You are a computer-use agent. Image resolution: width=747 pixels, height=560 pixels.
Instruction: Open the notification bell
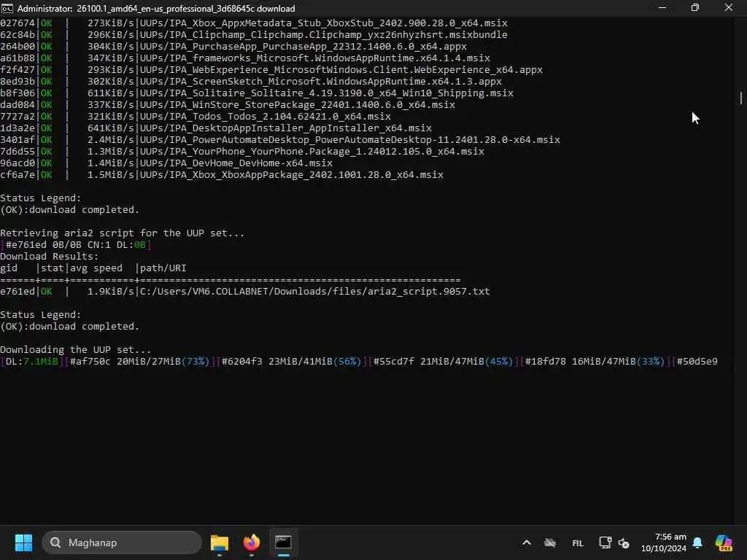(697, 542)
